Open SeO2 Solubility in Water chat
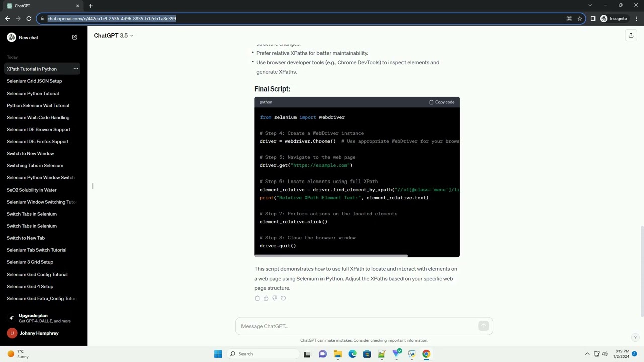 [42, 190]
